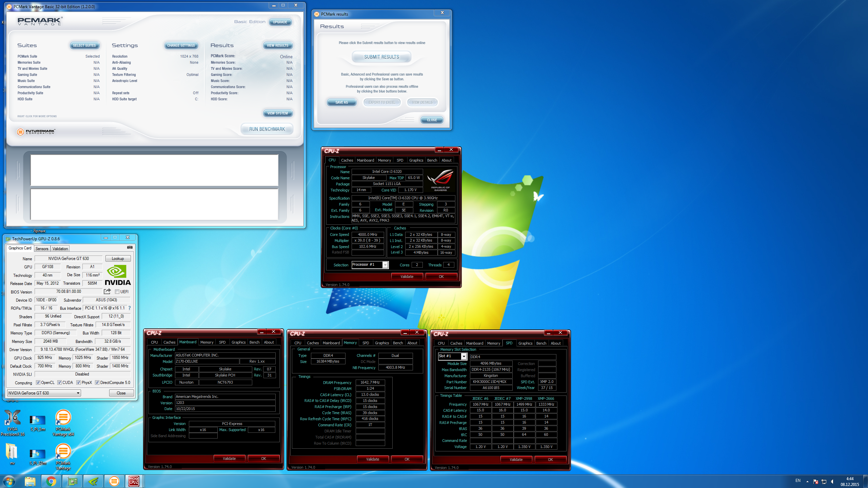Click the NVIDIA taskbar icon
This screenshot has width=868, height=488.
pos(93,481)
